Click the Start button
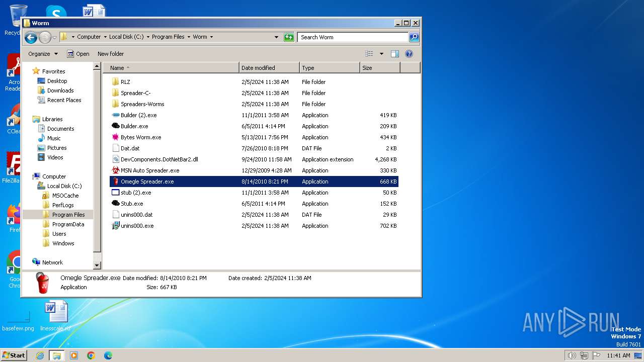The image size is (644, 362). pyautogui.click(x=14, y=355)
